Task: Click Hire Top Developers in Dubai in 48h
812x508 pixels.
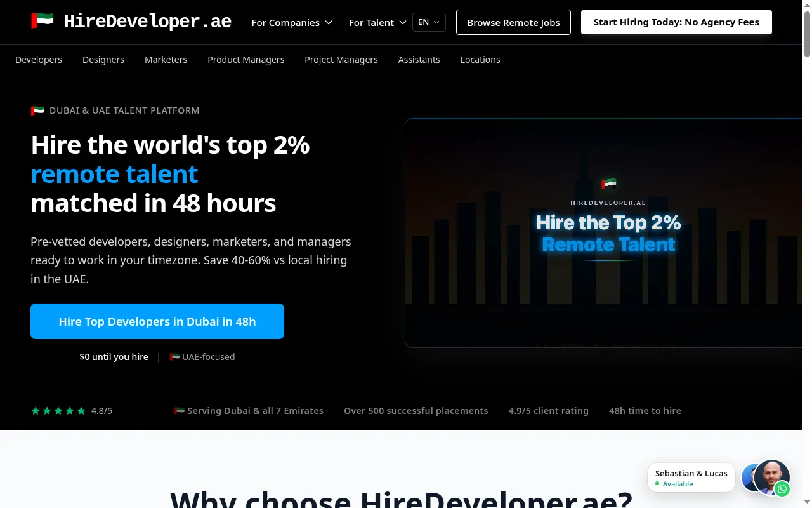Action: pyautogui.click(x=157, y=321)
